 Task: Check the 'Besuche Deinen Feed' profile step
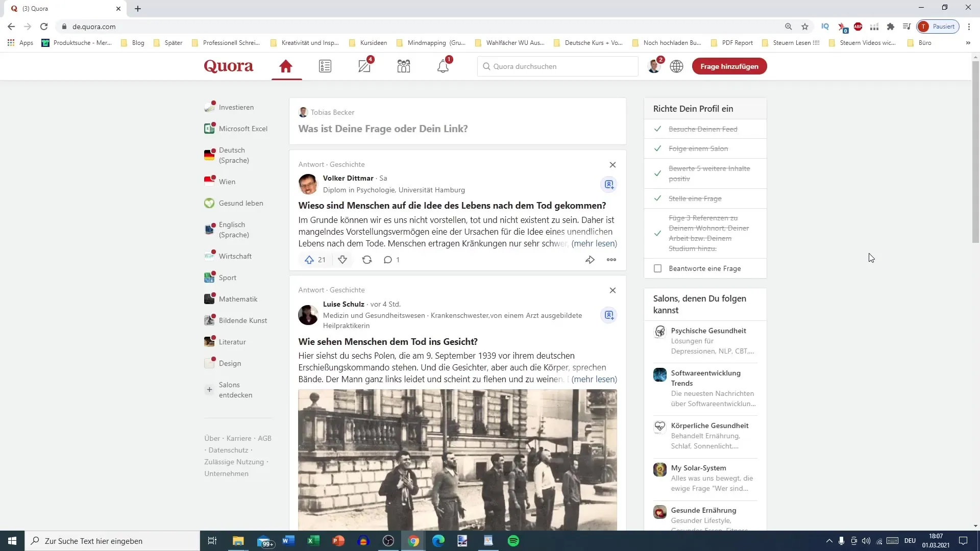[x=703, y=129]
